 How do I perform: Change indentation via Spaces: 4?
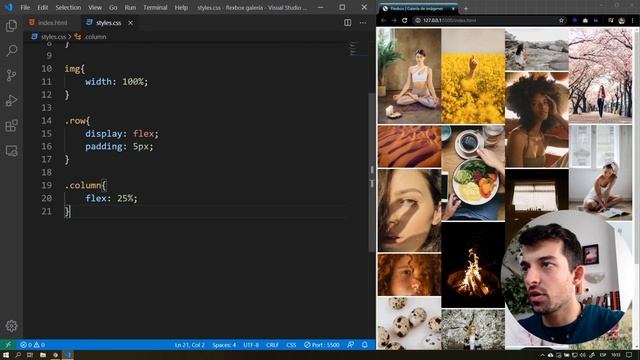pyautogui.click(x=224, y=345)
